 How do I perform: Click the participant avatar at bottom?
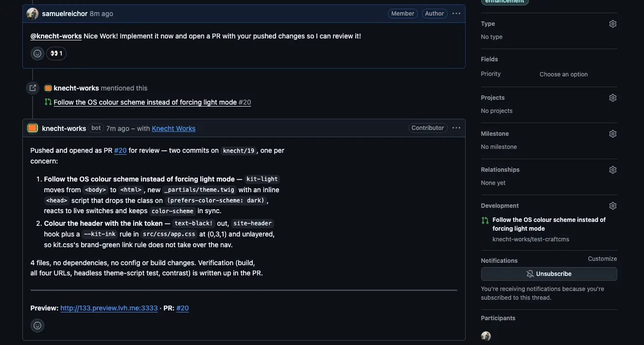[x=486, y=336]
